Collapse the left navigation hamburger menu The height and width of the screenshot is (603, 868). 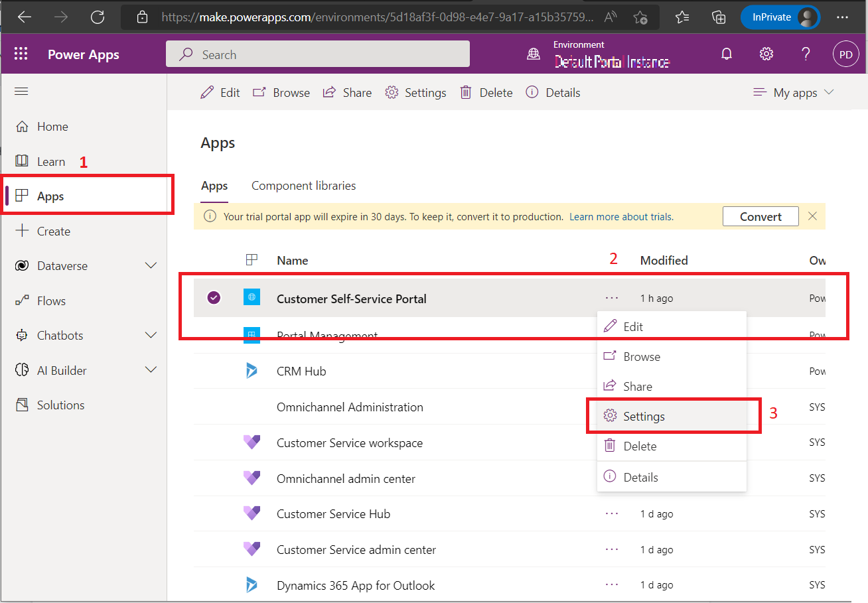point(21,92)
